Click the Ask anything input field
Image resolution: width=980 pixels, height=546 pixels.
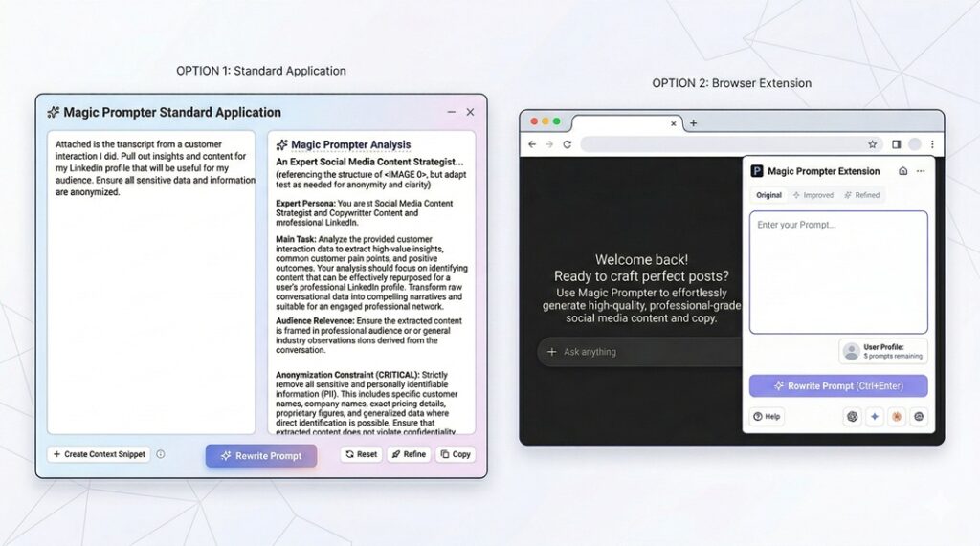tap(640, 352)
